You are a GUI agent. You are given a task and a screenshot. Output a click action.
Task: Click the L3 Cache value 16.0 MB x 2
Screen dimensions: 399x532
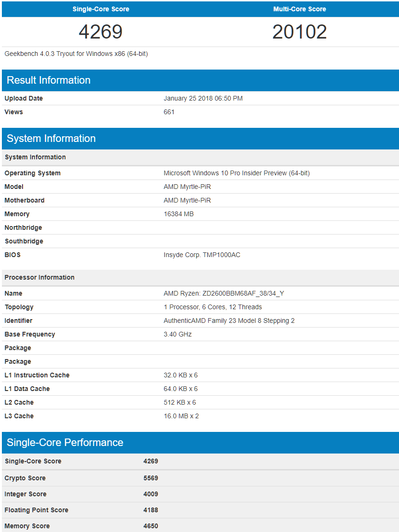(181, 416)
